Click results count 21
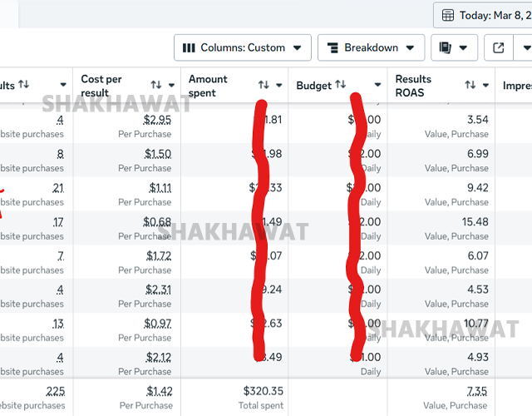 [x=58, y=188]
